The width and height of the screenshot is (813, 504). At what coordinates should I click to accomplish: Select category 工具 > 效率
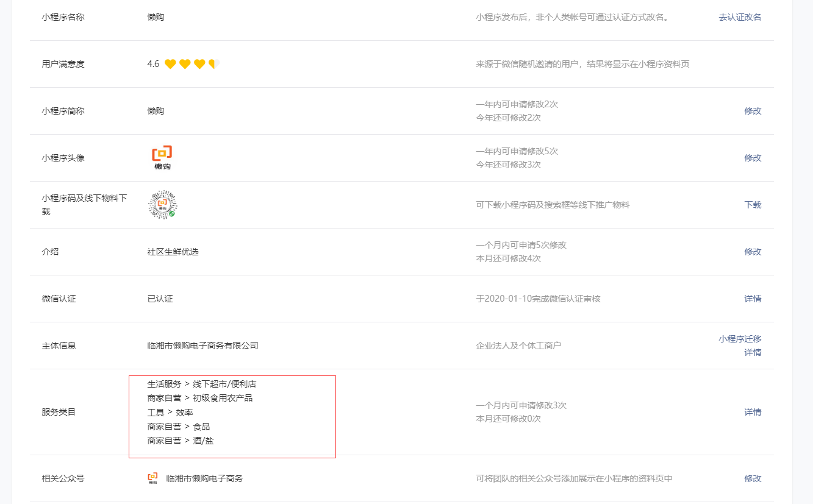click(x=170, y=413)
